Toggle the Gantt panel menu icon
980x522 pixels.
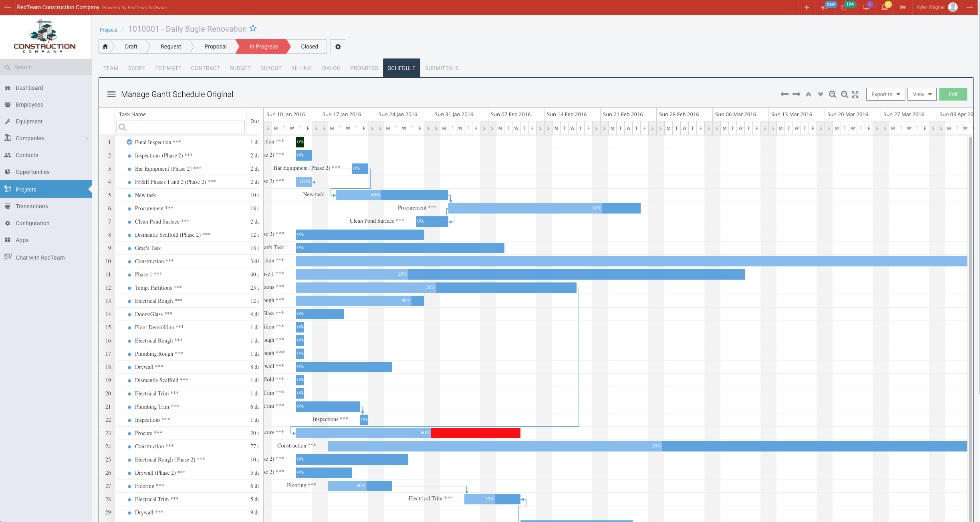pos(111,94)
